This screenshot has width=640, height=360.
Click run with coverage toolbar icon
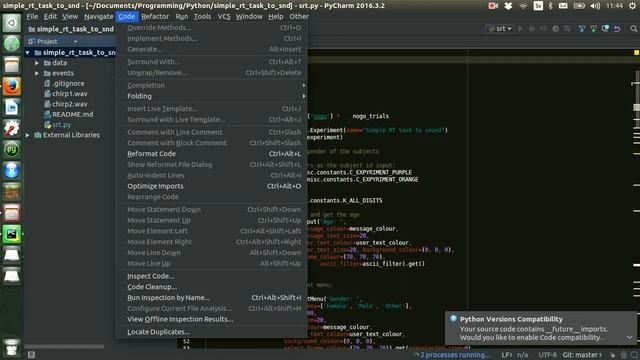point(544,29)
